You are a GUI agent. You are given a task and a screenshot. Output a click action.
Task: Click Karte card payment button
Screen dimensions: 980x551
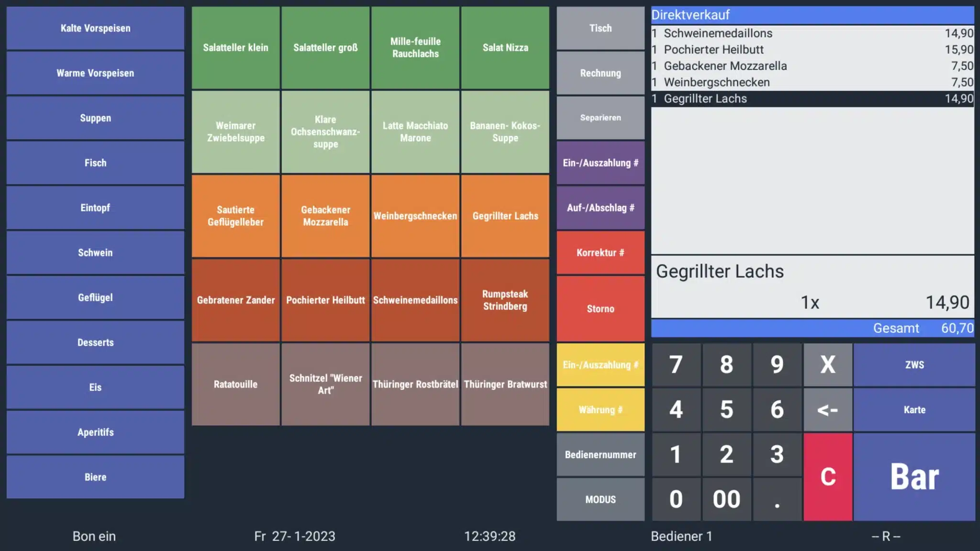tap(915, 410)
